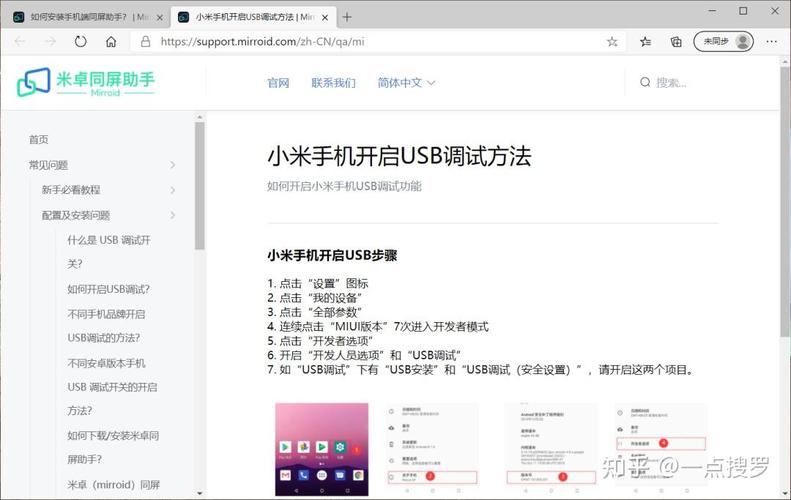Open the 联系我们 link

333,82
